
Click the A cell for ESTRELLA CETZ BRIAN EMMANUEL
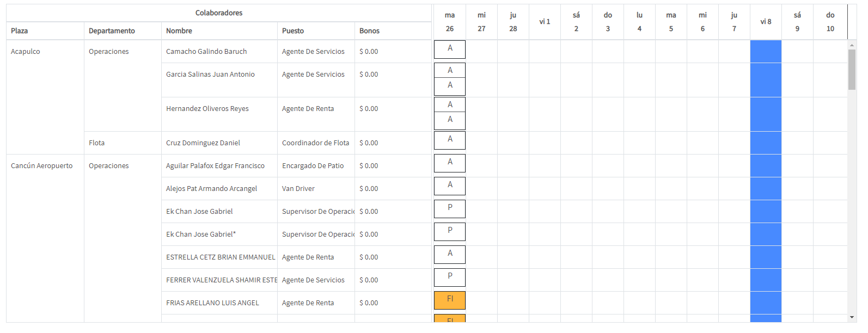click(449, 254)
